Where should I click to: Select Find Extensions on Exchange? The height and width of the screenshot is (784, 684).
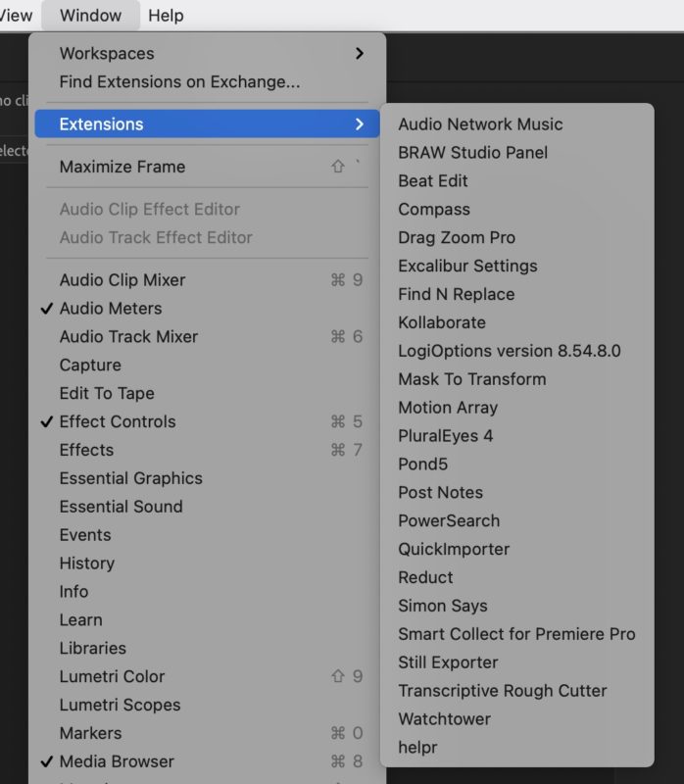161,81
